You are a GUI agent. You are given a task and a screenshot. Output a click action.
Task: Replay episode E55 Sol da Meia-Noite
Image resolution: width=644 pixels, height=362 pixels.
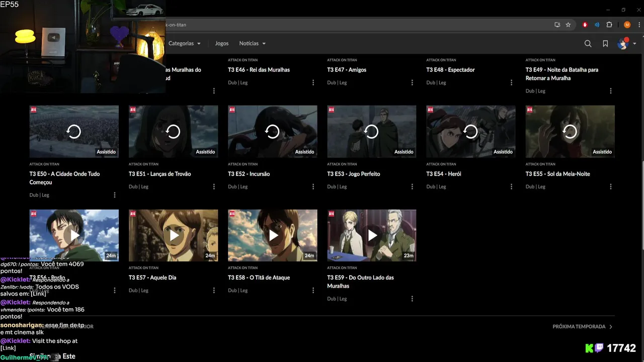point(570,132)
